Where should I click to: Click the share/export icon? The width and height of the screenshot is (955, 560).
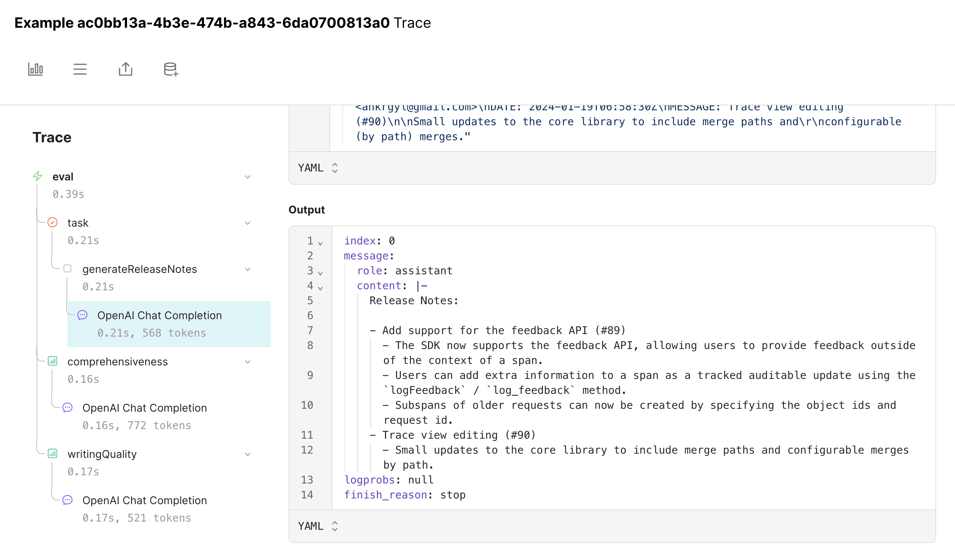126,69
